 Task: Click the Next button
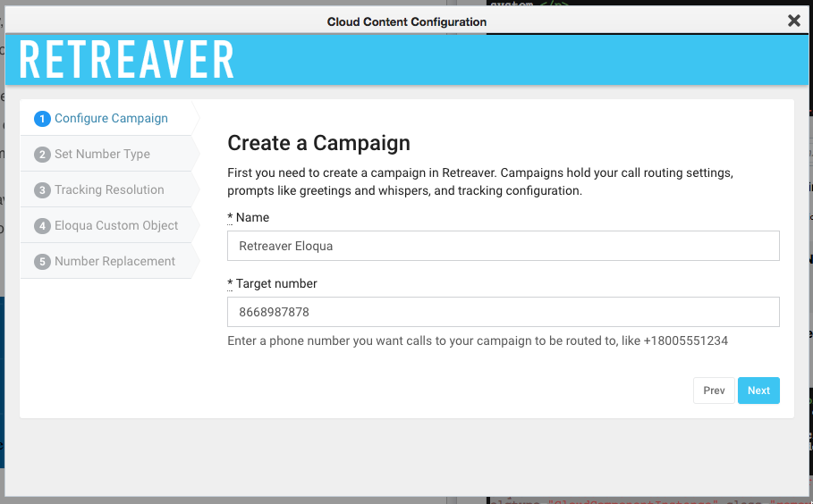click(x=758, y=391)
